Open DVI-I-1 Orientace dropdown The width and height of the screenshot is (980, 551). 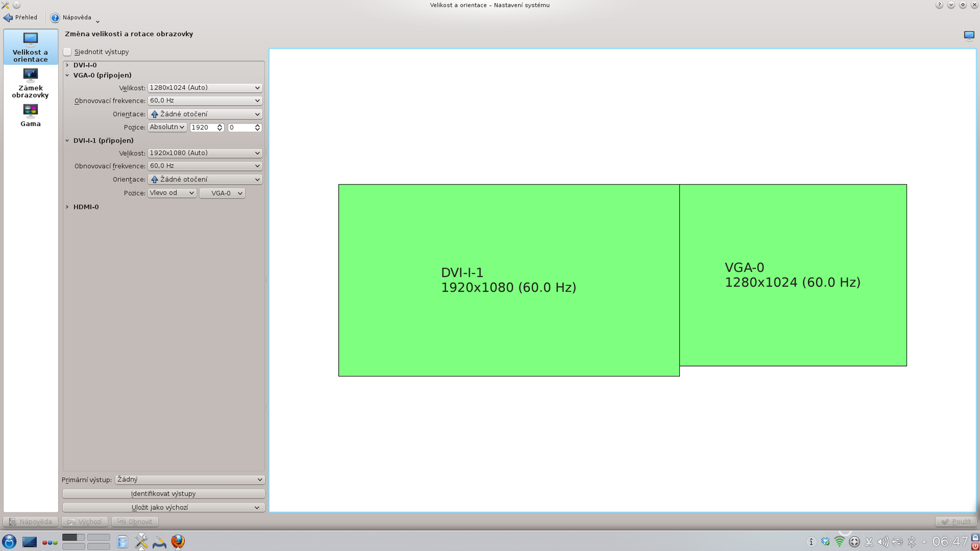205,179
